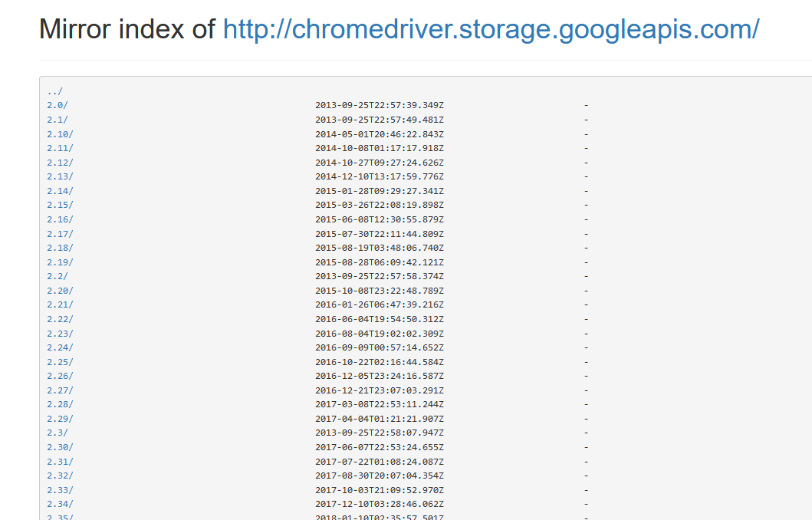Open the 2.15/ version folder
812x520 pixels.
[x=54, y=205]
